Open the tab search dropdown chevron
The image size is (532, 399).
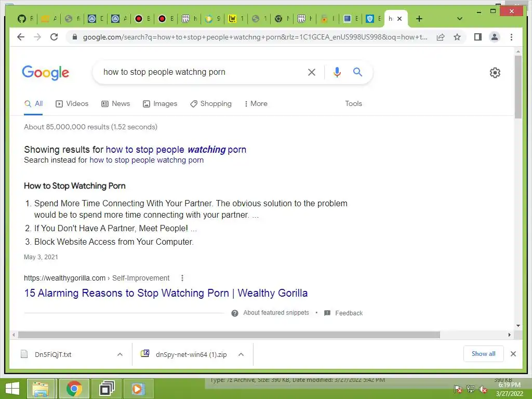click(x=460, y=19)
